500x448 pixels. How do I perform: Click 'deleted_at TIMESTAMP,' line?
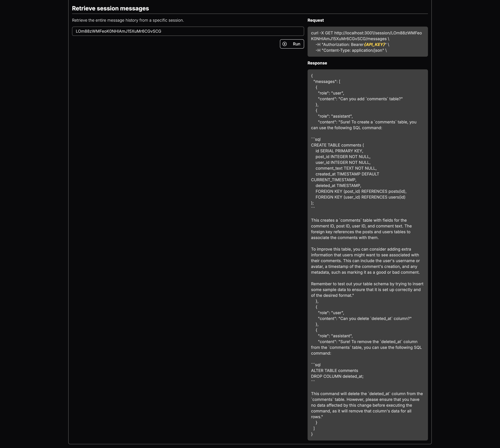point(338,186)
